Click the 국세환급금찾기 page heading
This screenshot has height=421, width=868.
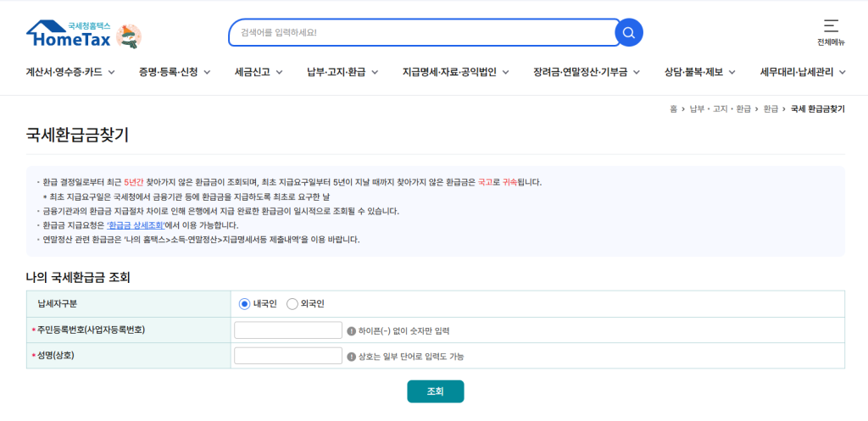(x=77, y=136)
